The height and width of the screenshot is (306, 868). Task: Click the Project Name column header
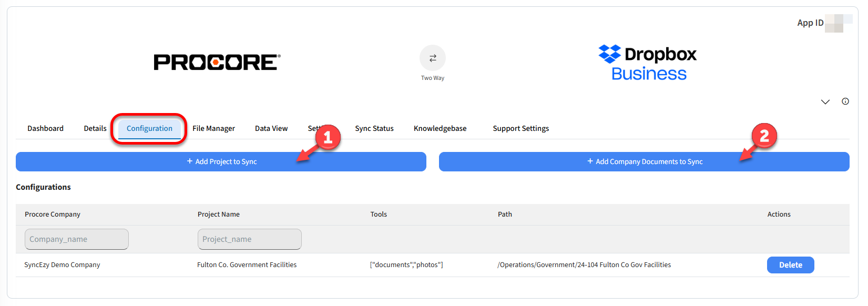point(219,215)
